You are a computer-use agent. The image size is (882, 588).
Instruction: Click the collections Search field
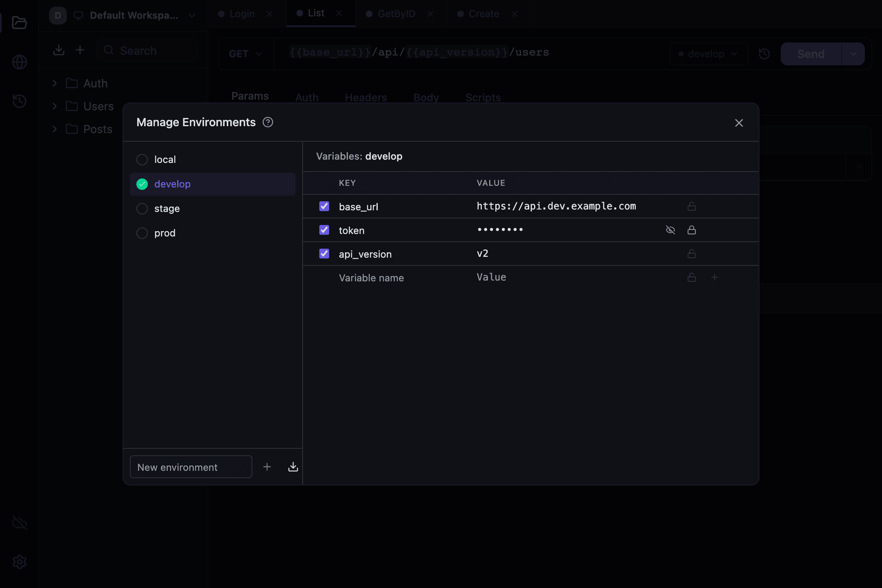147,50
